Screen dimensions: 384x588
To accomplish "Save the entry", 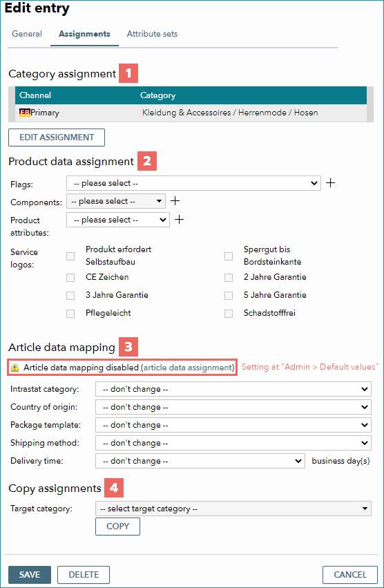I will (x=30, y=574).
